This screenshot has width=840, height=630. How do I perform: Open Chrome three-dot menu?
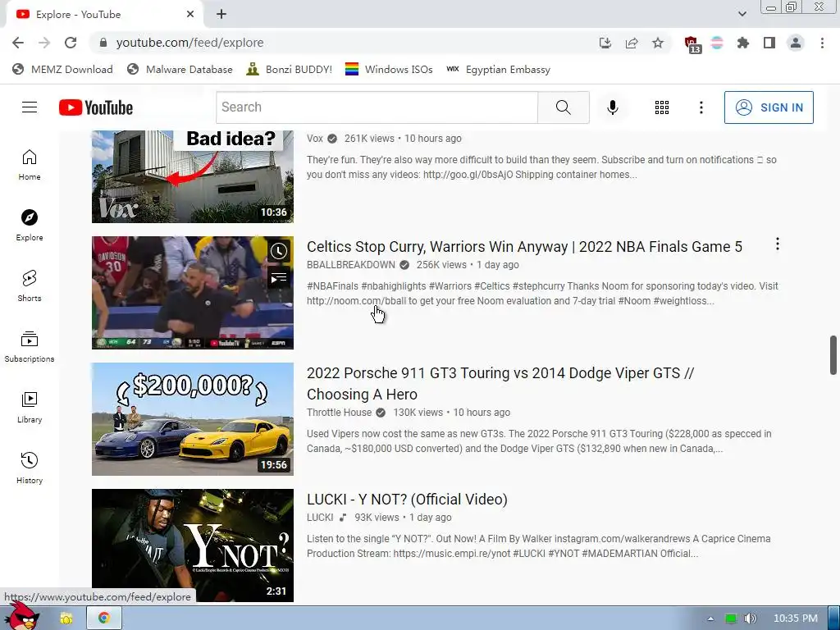coord(822,43)
